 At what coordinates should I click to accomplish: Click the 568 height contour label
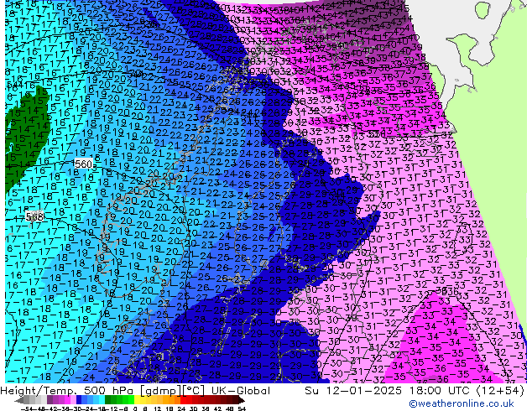coord(34,216)
